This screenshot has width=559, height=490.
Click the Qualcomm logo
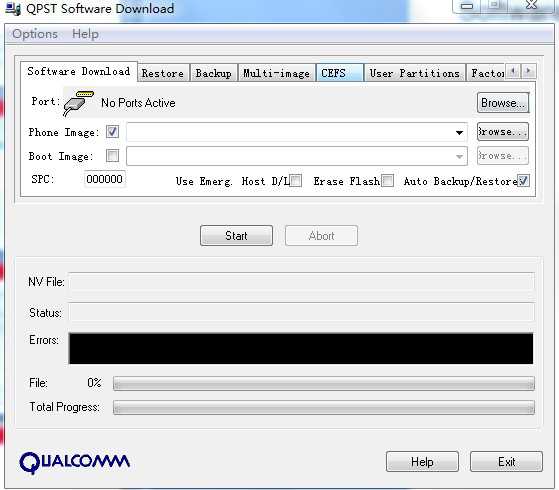coord(75,463)
